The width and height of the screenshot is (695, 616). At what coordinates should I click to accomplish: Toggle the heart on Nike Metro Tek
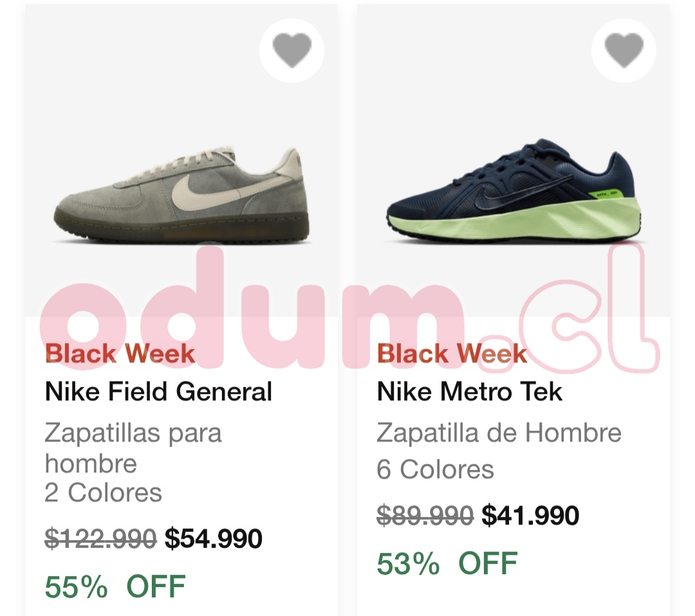pos(624,50)
